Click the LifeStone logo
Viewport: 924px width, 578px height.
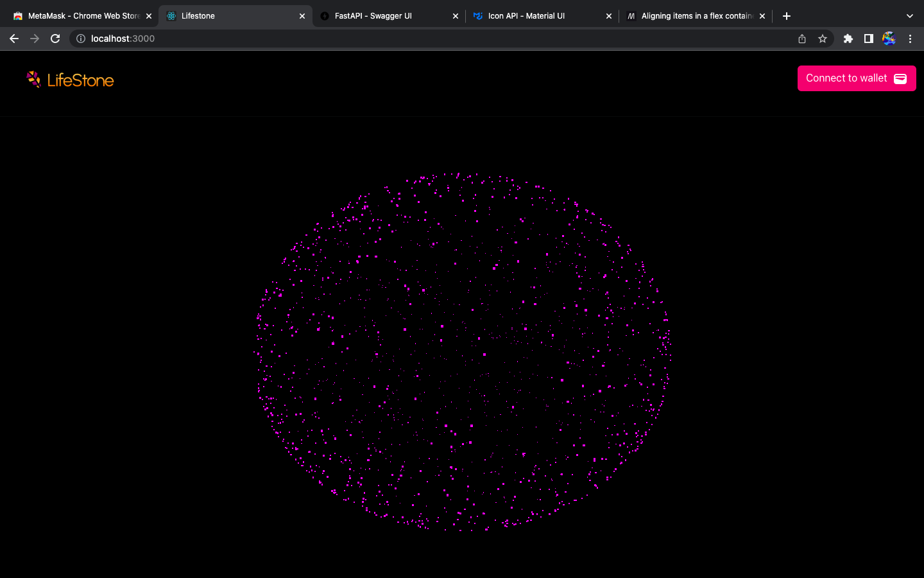(x=70, y=80)
